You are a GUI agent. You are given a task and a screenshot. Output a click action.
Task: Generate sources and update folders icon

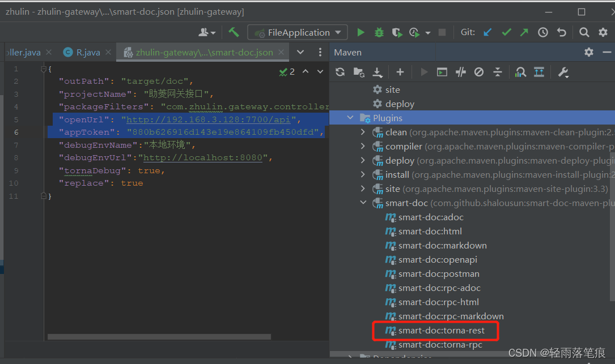[359, 72]
